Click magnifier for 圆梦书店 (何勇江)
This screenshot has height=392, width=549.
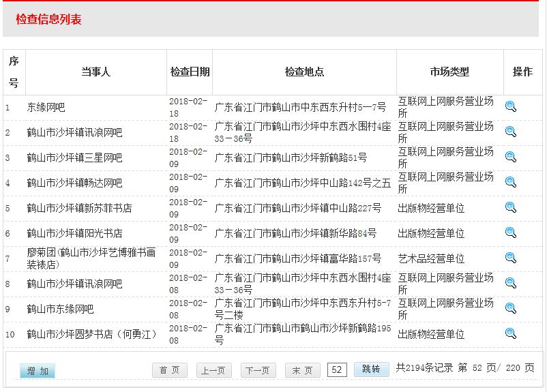[x=511, y=333]
